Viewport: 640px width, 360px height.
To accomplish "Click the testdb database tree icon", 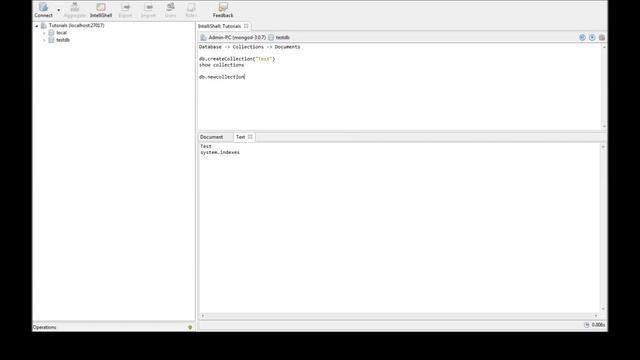I will [51, 40].
